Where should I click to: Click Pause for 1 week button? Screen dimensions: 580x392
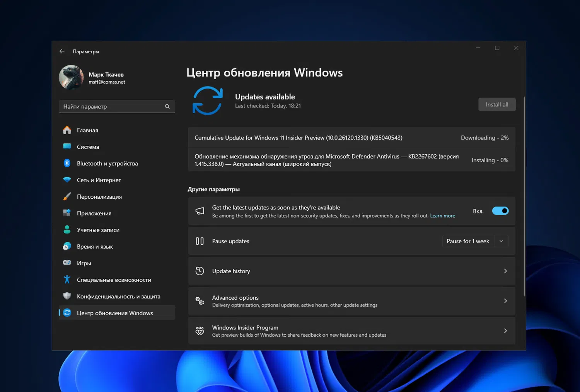click(x=468, y=241)
